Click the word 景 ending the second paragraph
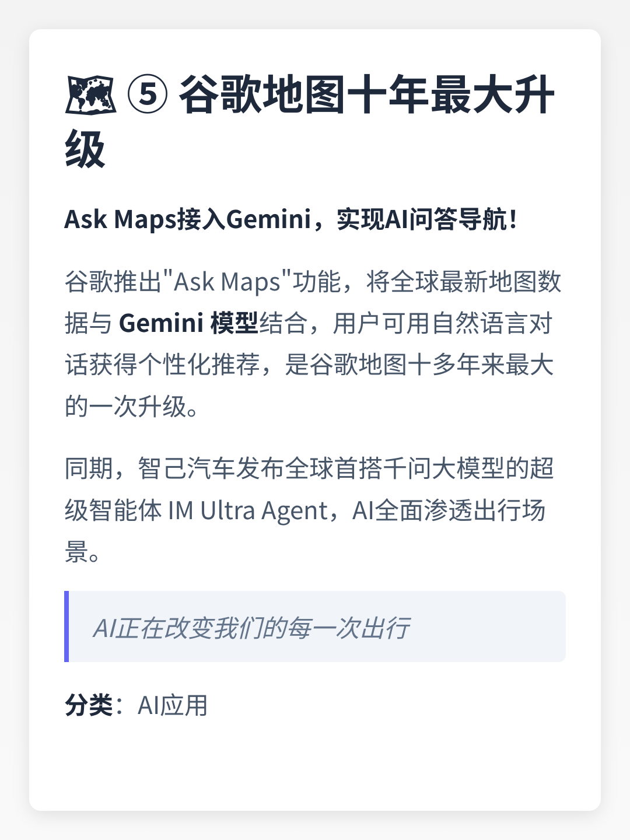 tap(76, 551)
